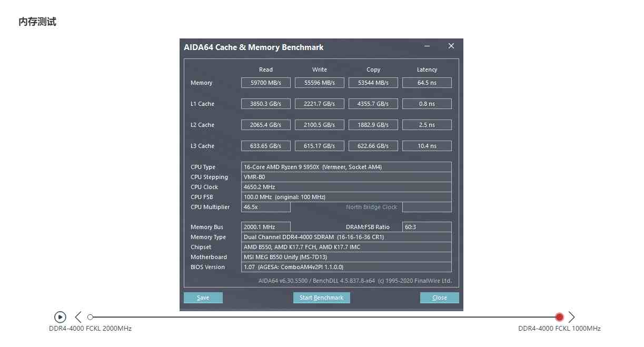Image resolution: width=644 pixels, height=347 pixels.
Task: Click the Read column header
Action: point(266,70)
